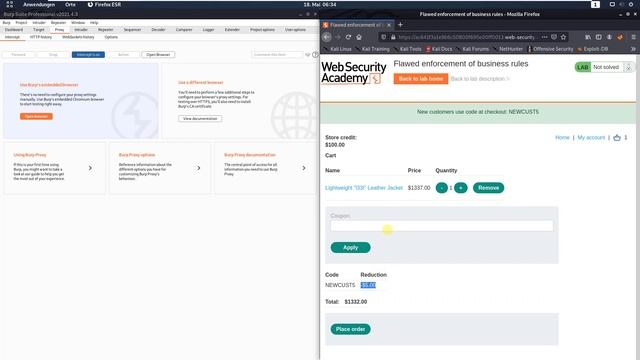
Task: Click the comment field in Burp intercept toolbar
Action: point(278,55)
